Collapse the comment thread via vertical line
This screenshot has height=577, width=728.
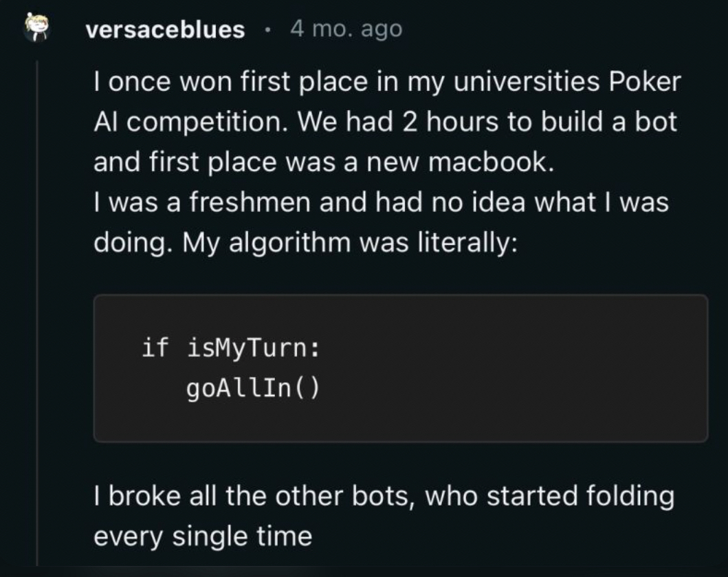38,309
